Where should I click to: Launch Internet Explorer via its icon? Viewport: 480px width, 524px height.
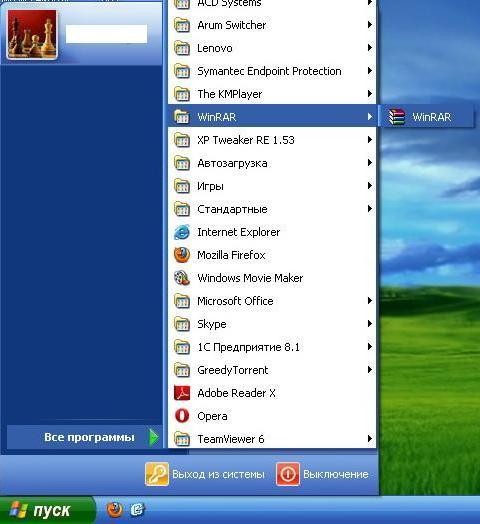click(182, 232)
